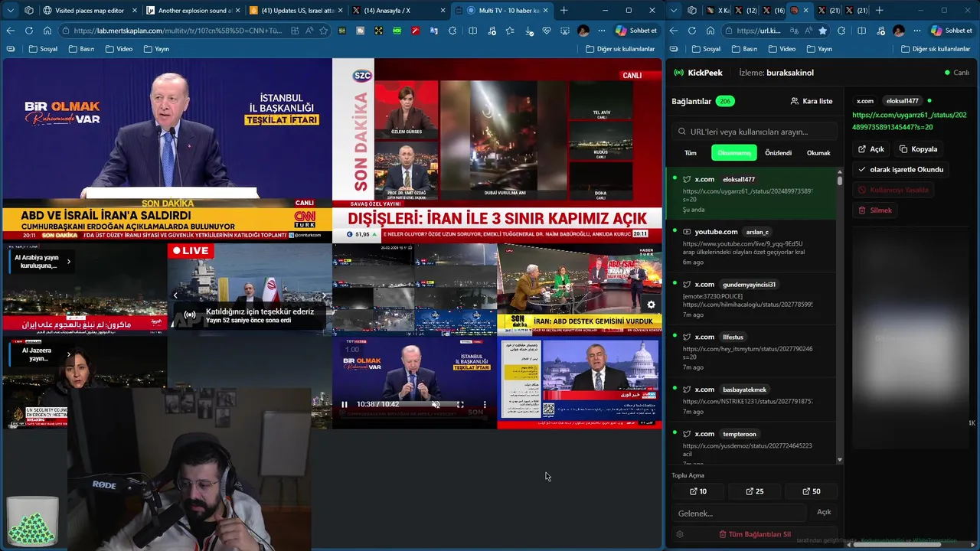Switch to (14) Anasayfa / X tab
Screen dimensions: 980x551
[398, 10]
